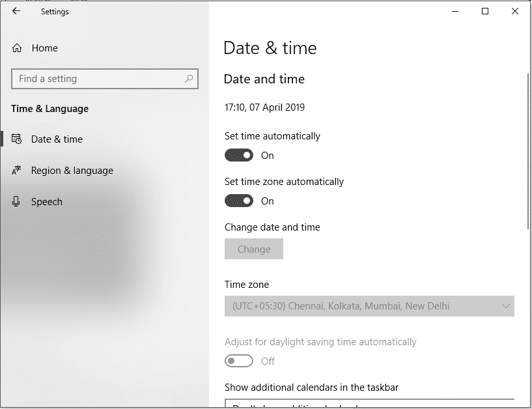Click the Date and time heading area
This screenshot has height=409, width=532.
click(x=264, y=79)
